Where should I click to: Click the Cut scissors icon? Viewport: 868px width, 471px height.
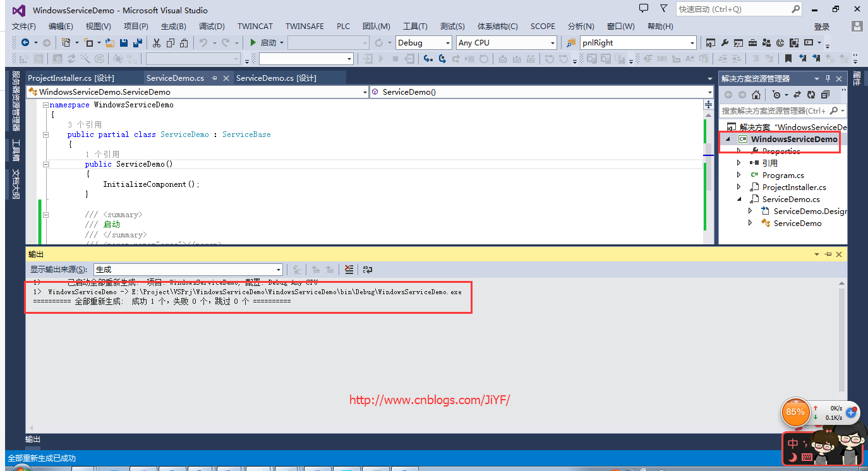point(156,43)
